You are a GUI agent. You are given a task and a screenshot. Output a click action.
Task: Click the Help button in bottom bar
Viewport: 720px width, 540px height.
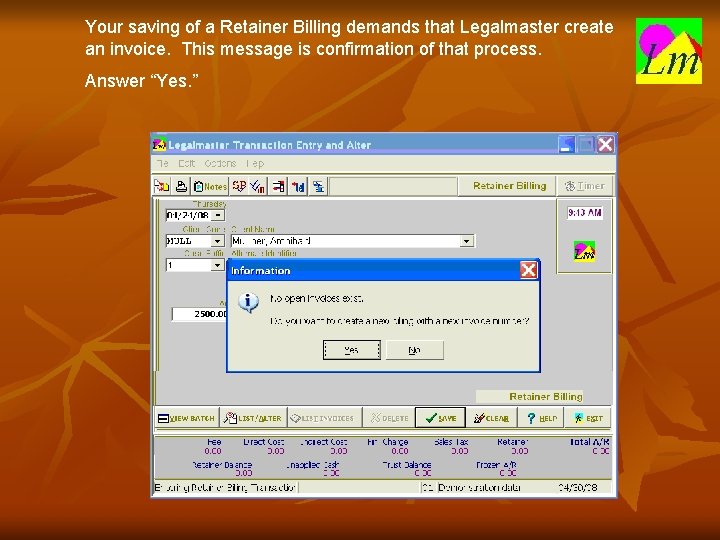(541, 418)
